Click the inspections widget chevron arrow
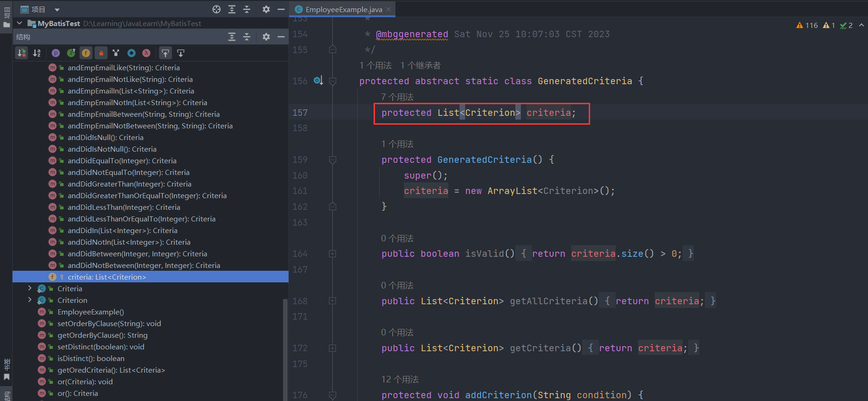868x401 pixels. 861,25
